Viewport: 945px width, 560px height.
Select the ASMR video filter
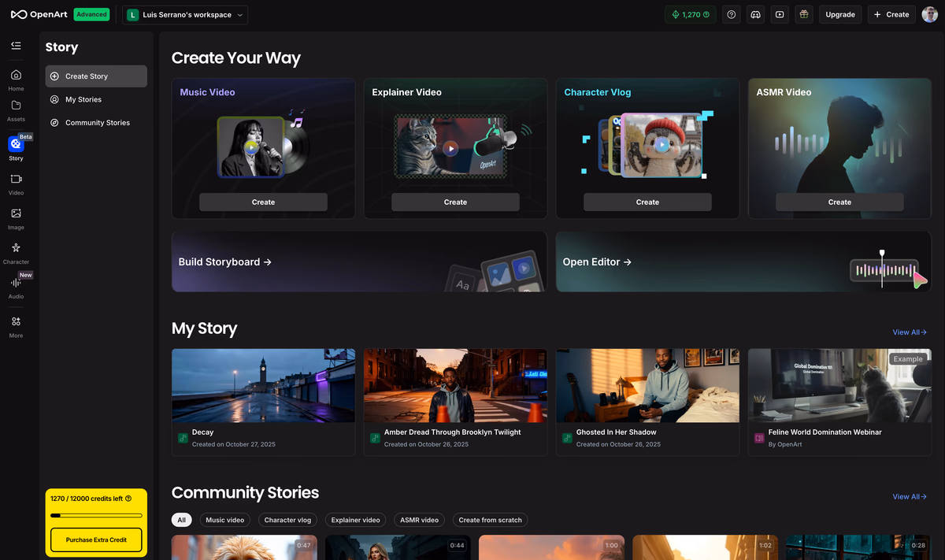419,520
